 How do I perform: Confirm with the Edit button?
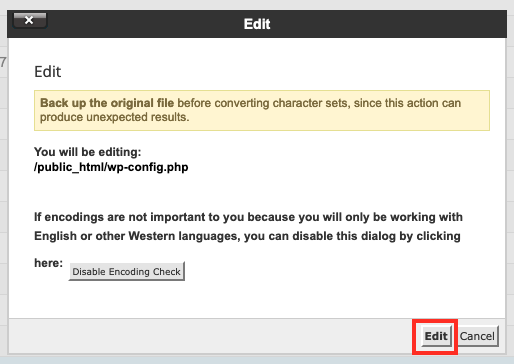point(436,336)
